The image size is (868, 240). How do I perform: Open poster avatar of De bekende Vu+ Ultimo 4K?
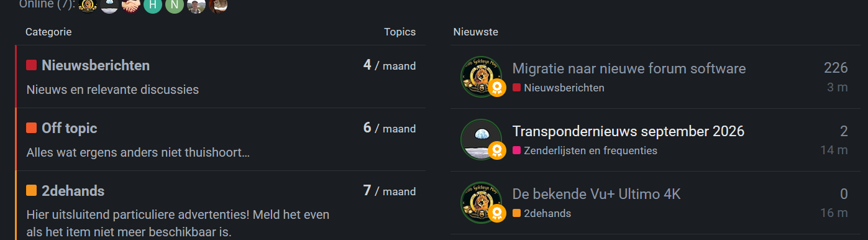482,202
